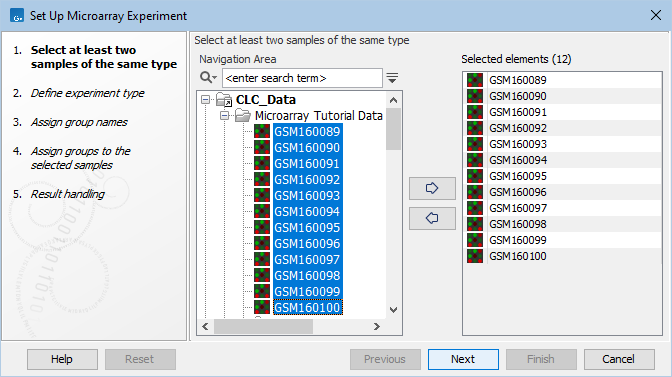Click the microarray icon next to GSM160095 in tree
Viewport: 672px width, 377px height.
coord(262,227)
